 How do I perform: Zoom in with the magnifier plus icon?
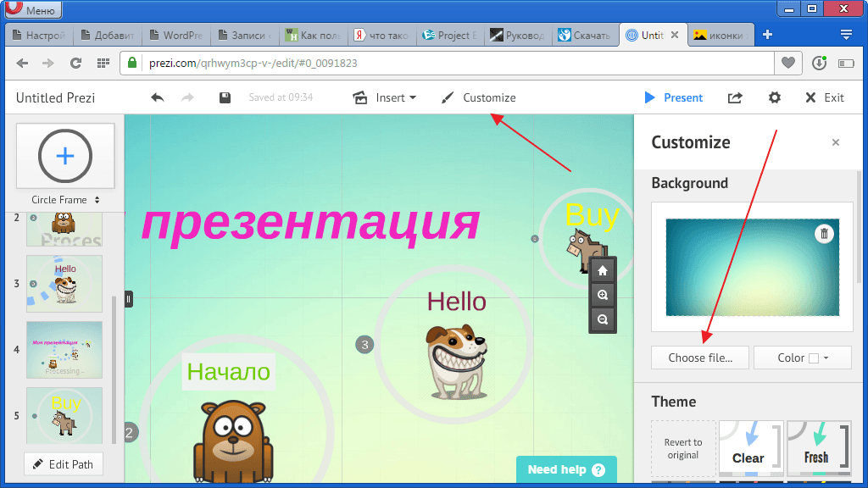point(603,295)
